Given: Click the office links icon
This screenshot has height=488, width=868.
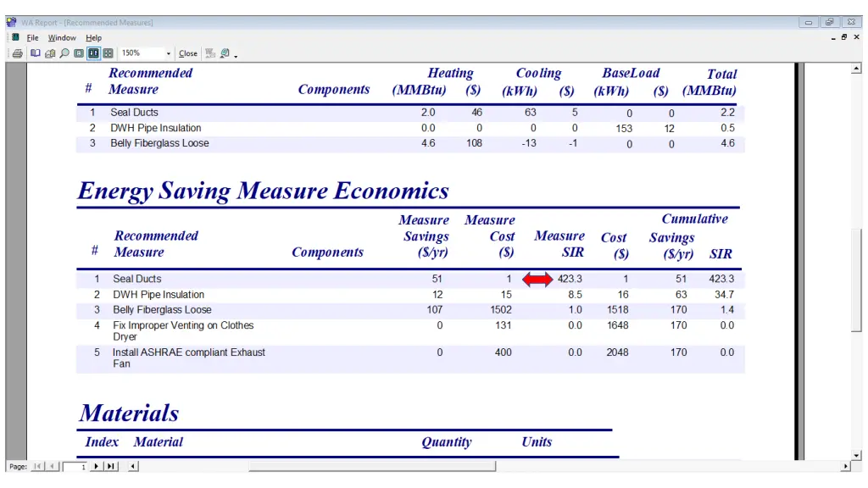Looking at the screenshot, I should click(x=225, y=53).
